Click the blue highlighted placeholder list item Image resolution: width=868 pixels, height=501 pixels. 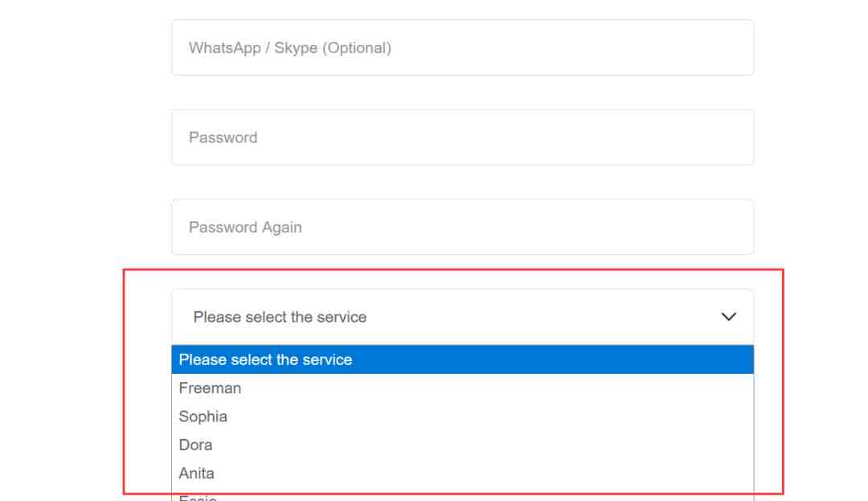click(x=462, y=360)
